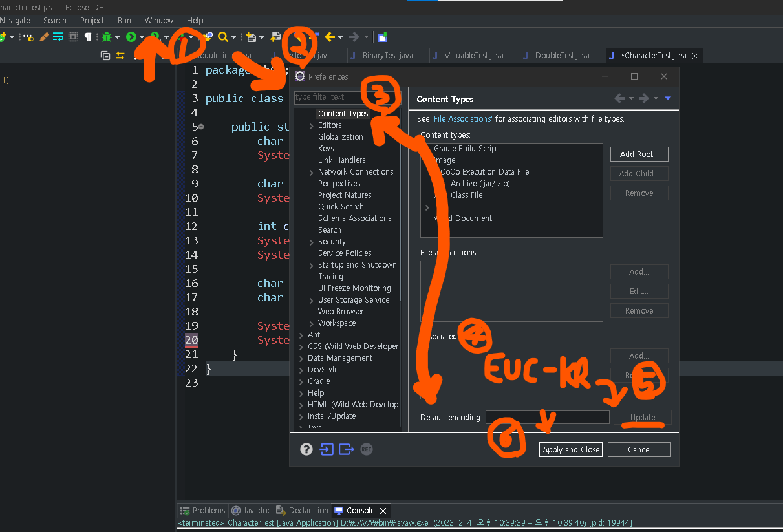Viewport: 783px width, 532px height.
Task: Switch to the Declaration view tab
Action: point(303,510)
